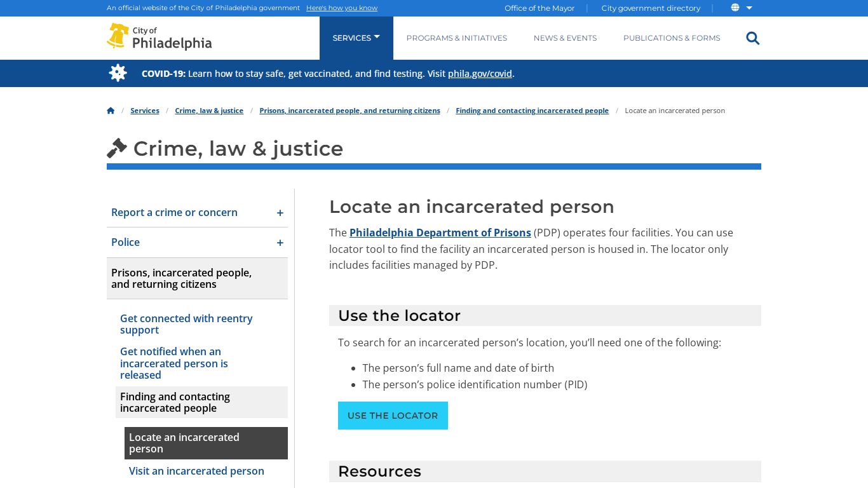Go to News & Events
This screenshot has width=868, height=488.
(566, 38)
